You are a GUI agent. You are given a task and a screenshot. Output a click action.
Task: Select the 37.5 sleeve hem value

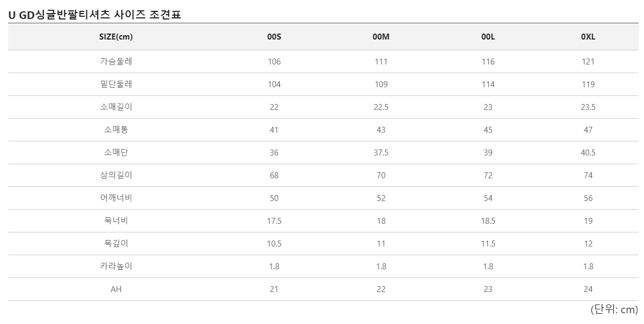[x=381, y=153]
